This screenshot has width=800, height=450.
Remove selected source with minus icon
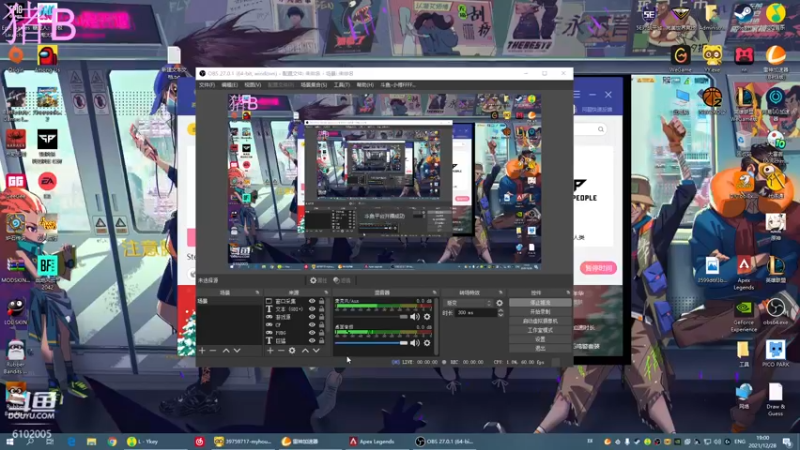pyautogui.click(x=281, y=351)
